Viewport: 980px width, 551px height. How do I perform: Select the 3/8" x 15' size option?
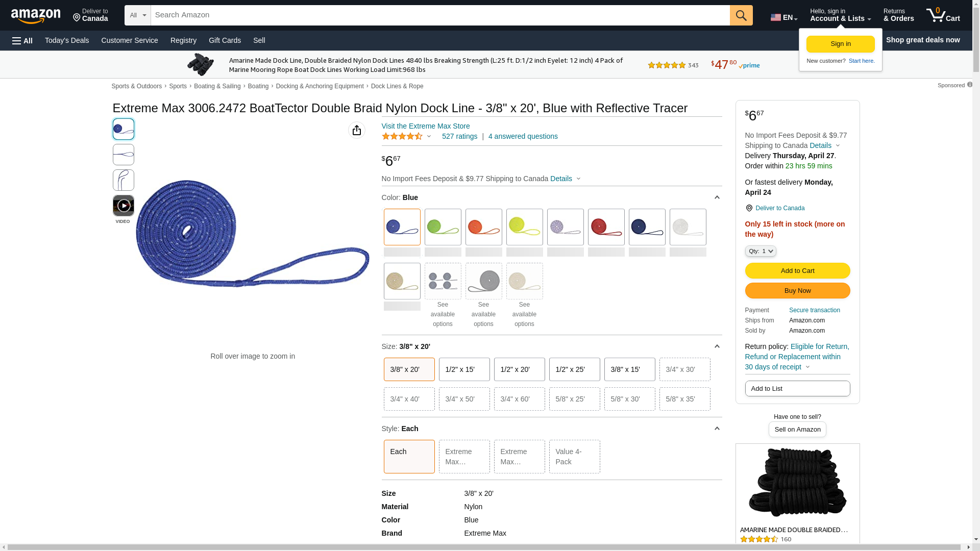[630, 369]
